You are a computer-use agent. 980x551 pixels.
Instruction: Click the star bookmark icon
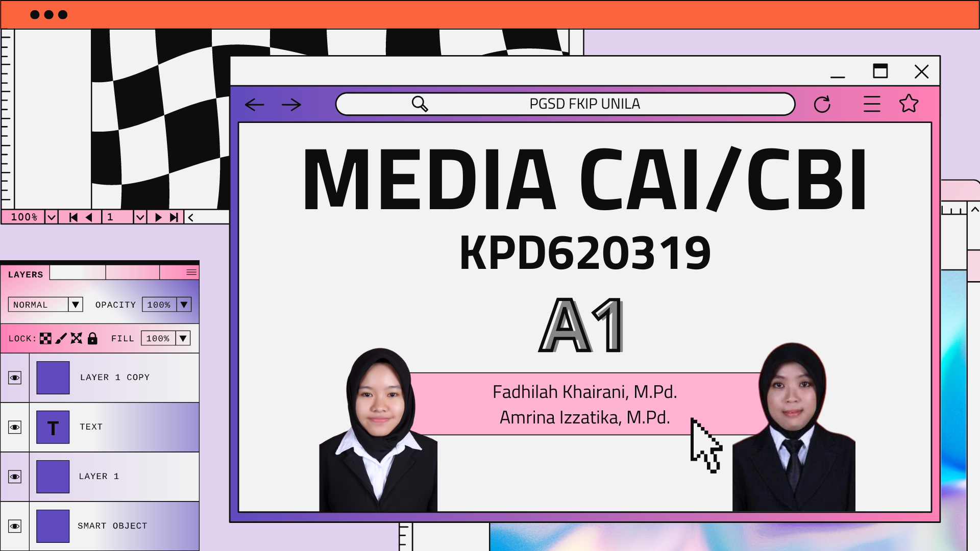909,104
